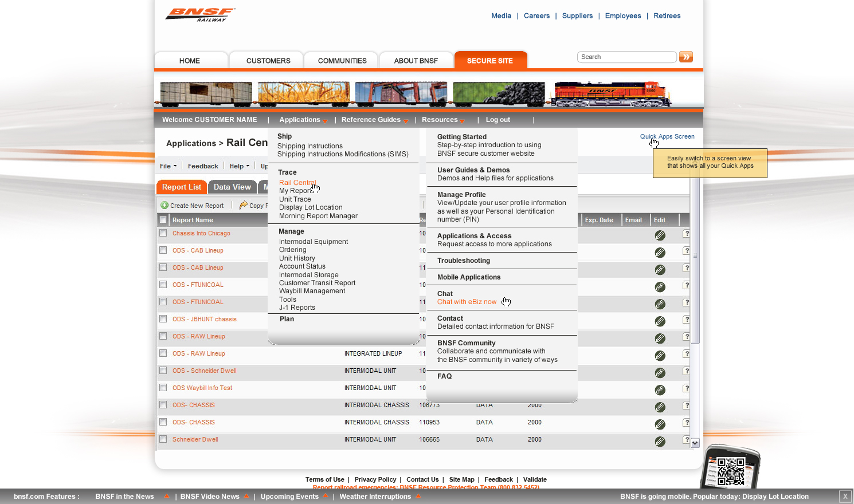The width and height of the screenshot is (854, 504).
Task: Switch to the Data View tab
Action: tap(232, 187)
